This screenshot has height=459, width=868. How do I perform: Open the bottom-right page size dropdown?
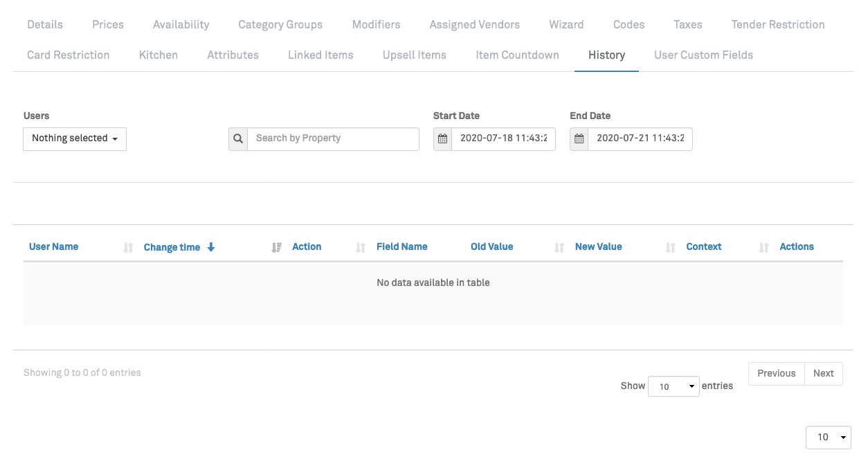point(829,437)
